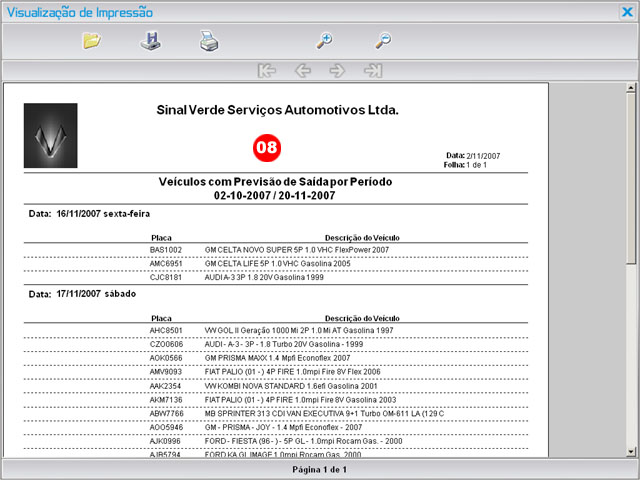Print the report with printer icon
The image size is (640, 480).
coord(209,41)
